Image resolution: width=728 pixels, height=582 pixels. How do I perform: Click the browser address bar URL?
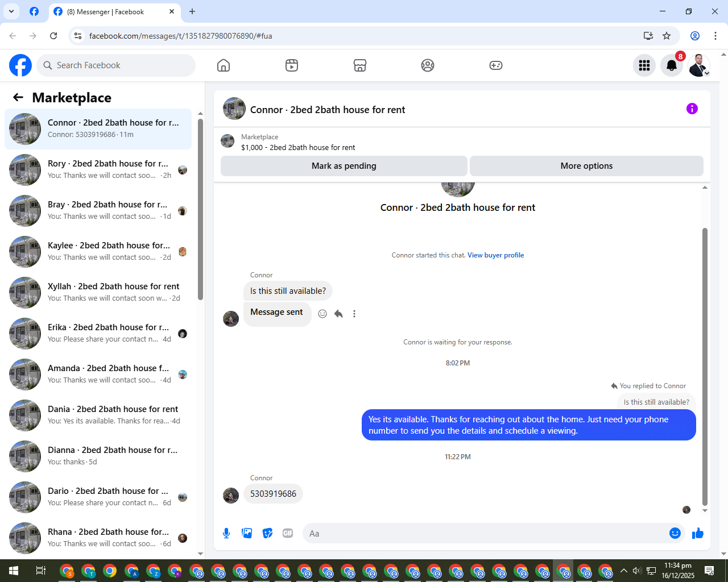(181, 36)
